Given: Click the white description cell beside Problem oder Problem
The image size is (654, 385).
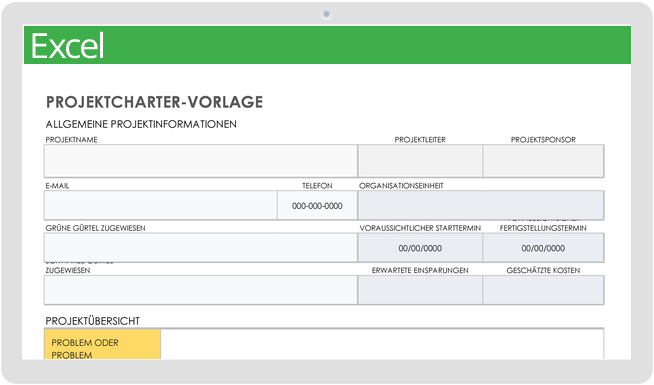Looking at the screenshot, I should click(382, 345).
